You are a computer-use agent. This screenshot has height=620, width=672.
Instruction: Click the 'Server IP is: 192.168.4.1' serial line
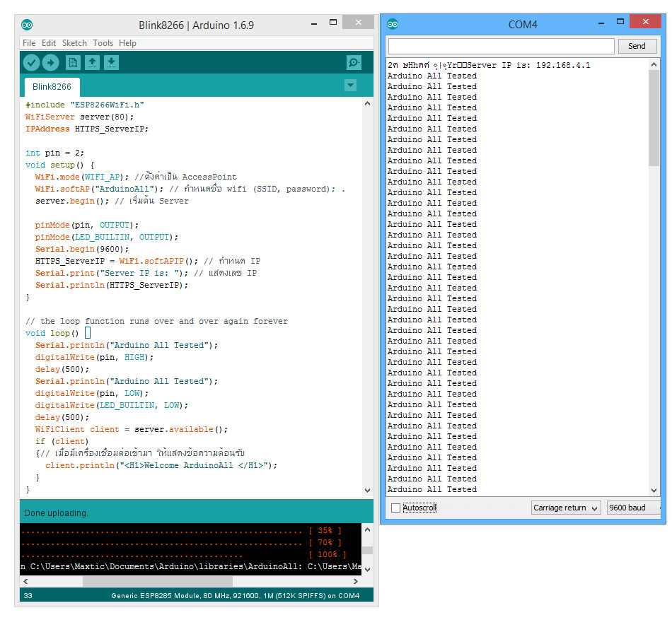[528, 65]
